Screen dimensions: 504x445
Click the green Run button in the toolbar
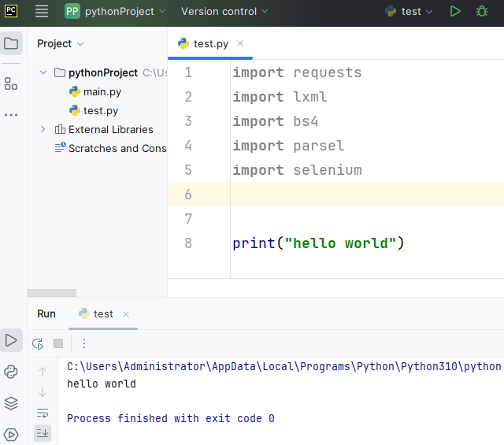[x=455, y=12]
